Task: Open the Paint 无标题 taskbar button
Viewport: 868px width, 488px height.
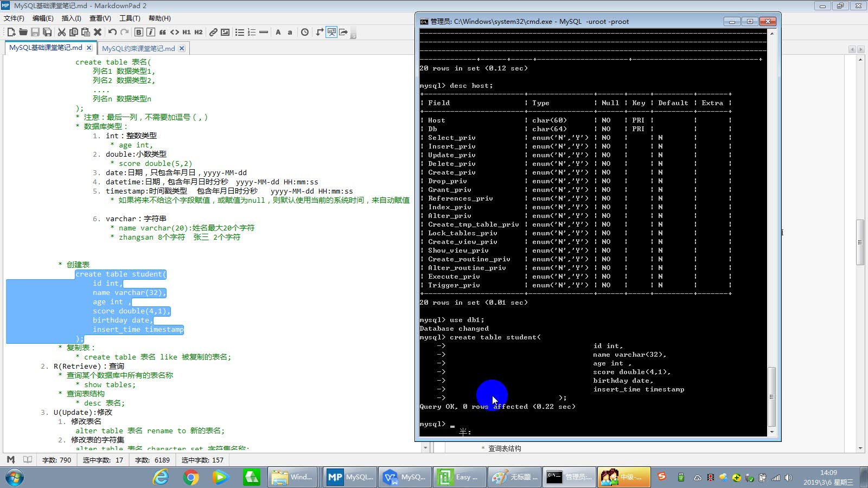Action: pyautogui.click(x=514, y=477)
